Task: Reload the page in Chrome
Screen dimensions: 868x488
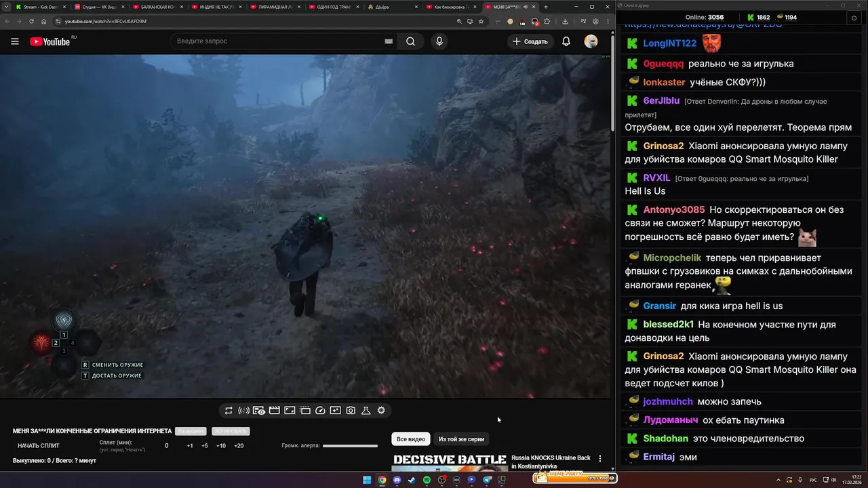Action: [x=31, y=21]
